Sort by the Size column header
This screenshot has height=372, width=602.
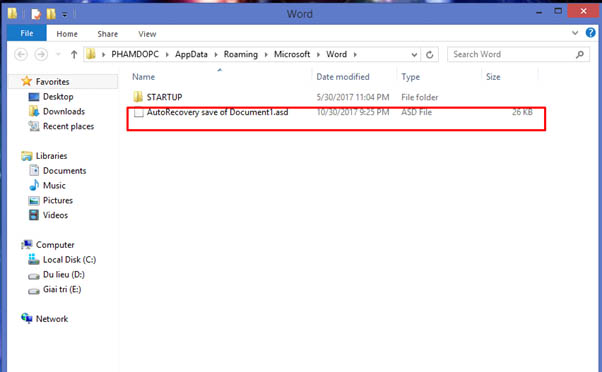(493, 77)
